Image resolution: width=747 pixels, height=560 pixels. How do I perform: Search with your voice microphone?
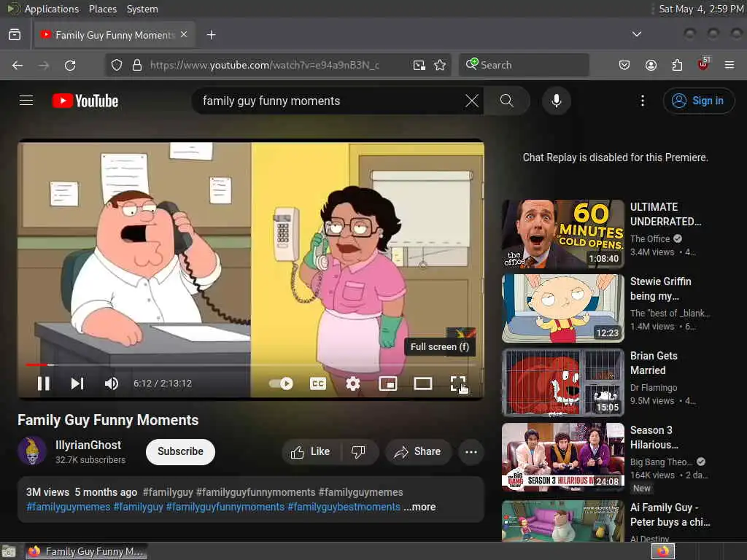point(556,101)
